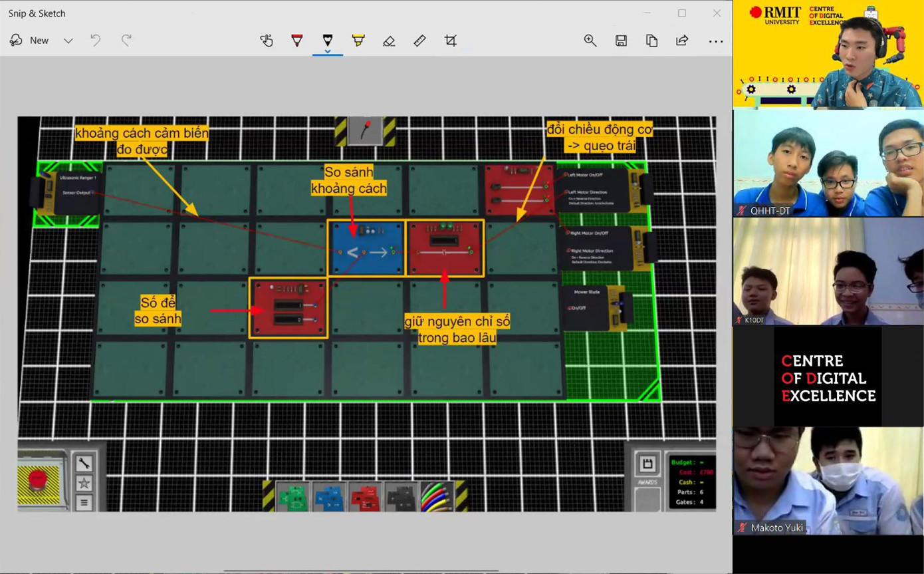Select the QHHT-DT participant video
The height and width of the screenshot is (574, 924).
coord(828,163)
